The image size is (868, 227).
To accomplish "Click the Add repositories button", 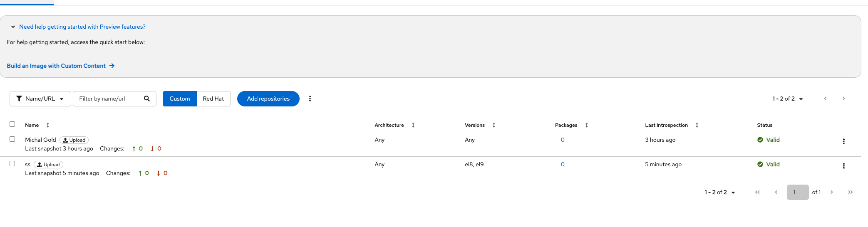I will (x=268, y=99).
